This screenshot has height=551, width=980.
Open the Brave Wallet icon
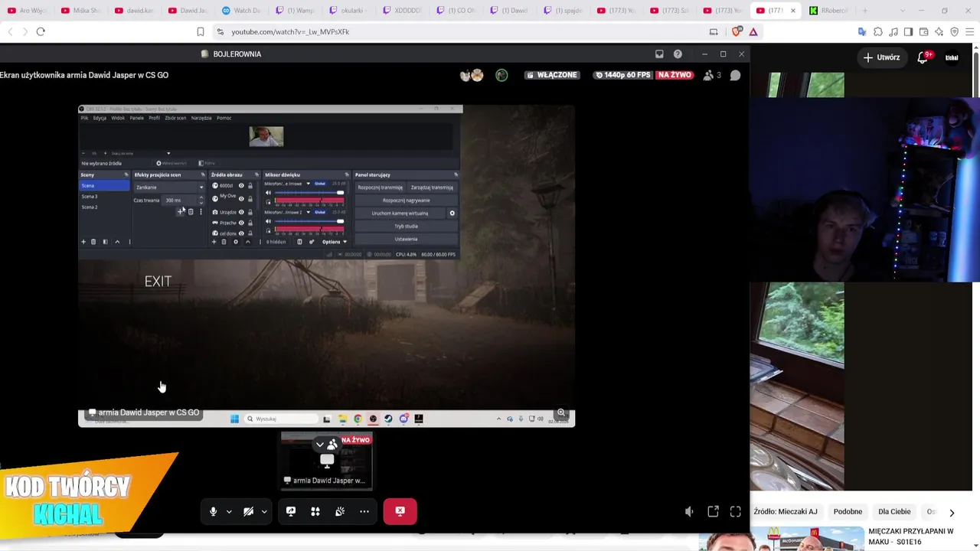pos(923,31)
